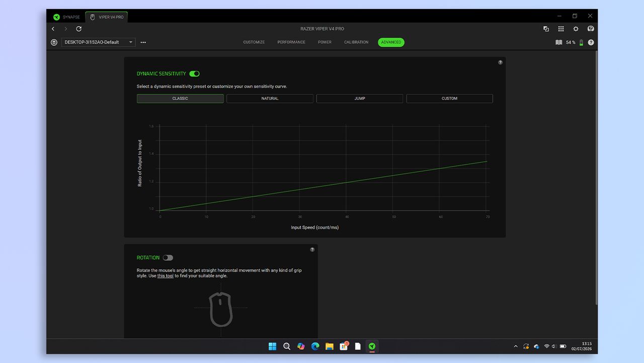
Task: Show hidden system tray icons chevron
Action: (x=516, y=346)
